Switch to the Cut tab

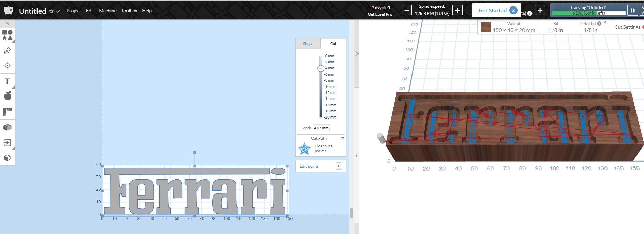tap(333, 44)
